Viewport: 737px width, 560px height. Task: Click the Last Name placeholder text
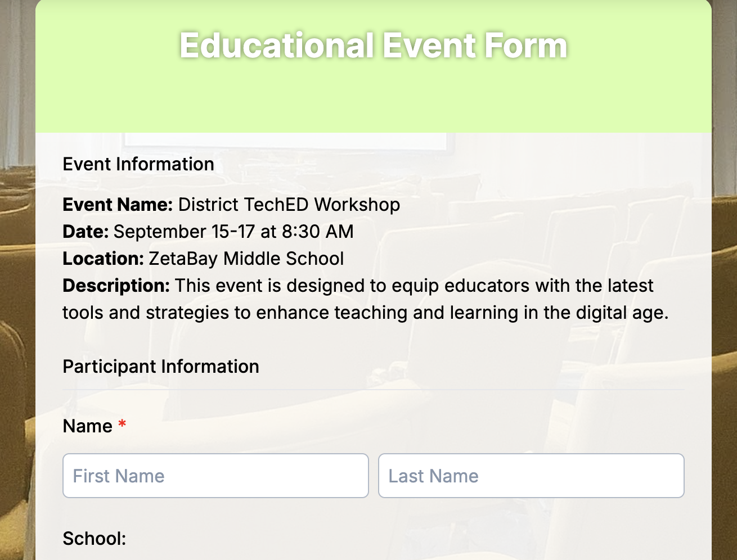pyautogui.click(x=433, y=476)
